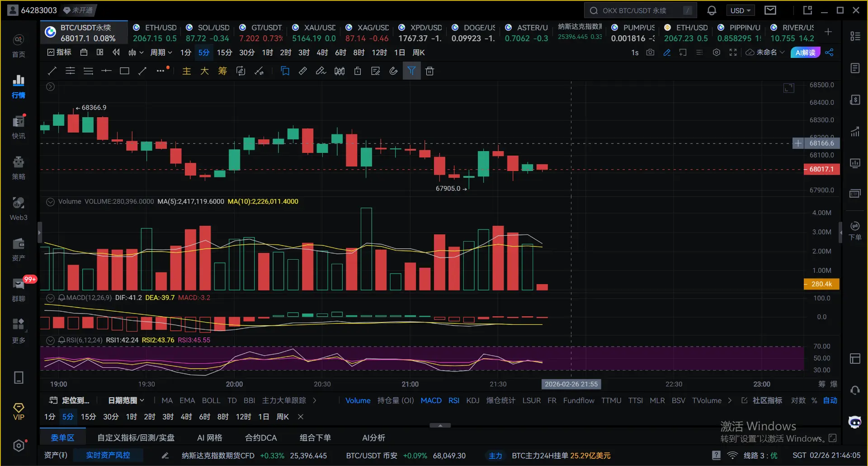Open the candlestick chart type dropdown
This screenshot has width=868, height=466.
point(136,52)
